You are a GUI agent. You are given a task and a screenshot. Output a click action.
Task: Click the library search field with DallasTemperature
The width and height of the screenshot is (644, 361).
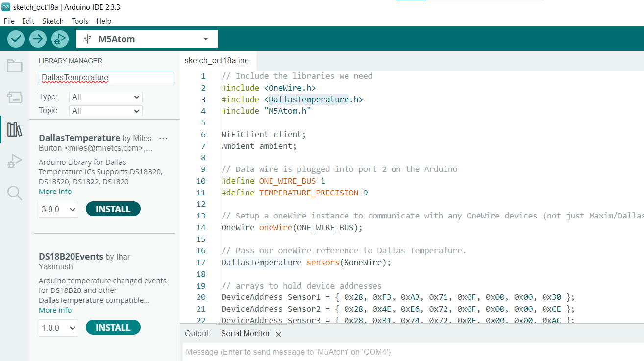[x=106, y=77]
